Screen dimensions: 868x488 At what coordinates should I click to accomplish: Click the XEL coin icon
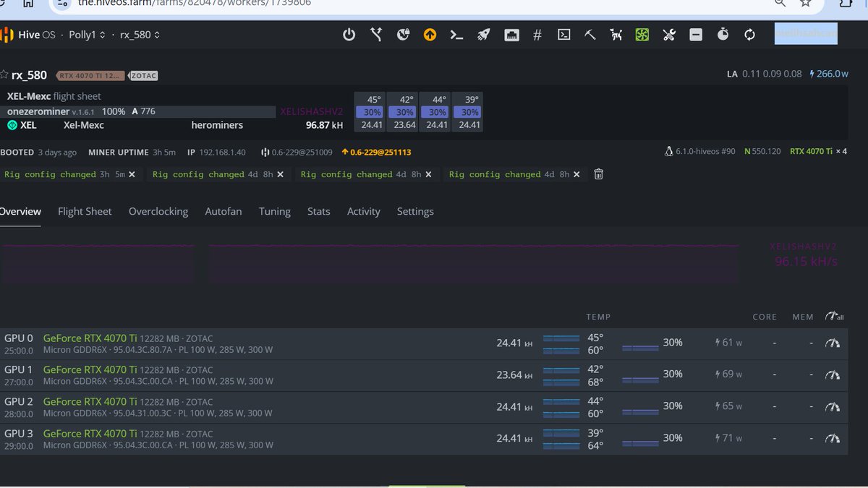(x=12, y=125)
